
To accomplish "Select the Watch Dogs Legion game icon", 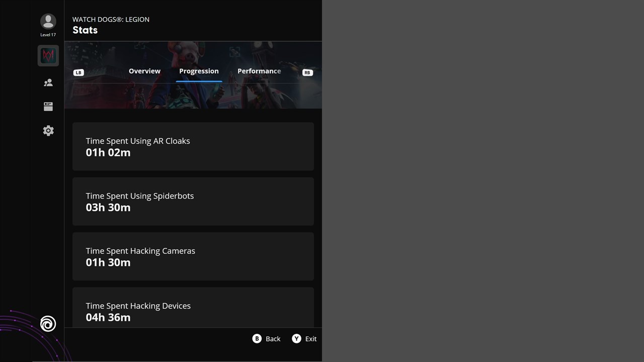I will [48, 55].
